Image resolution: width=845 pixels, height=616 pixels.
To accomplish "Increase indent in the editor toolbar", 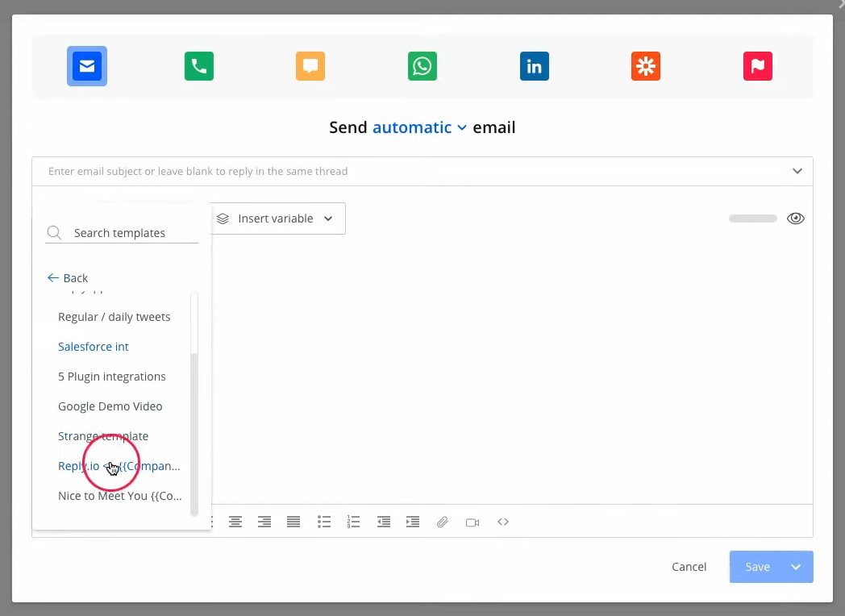I will pyautogui.click(x=412, y=522).
